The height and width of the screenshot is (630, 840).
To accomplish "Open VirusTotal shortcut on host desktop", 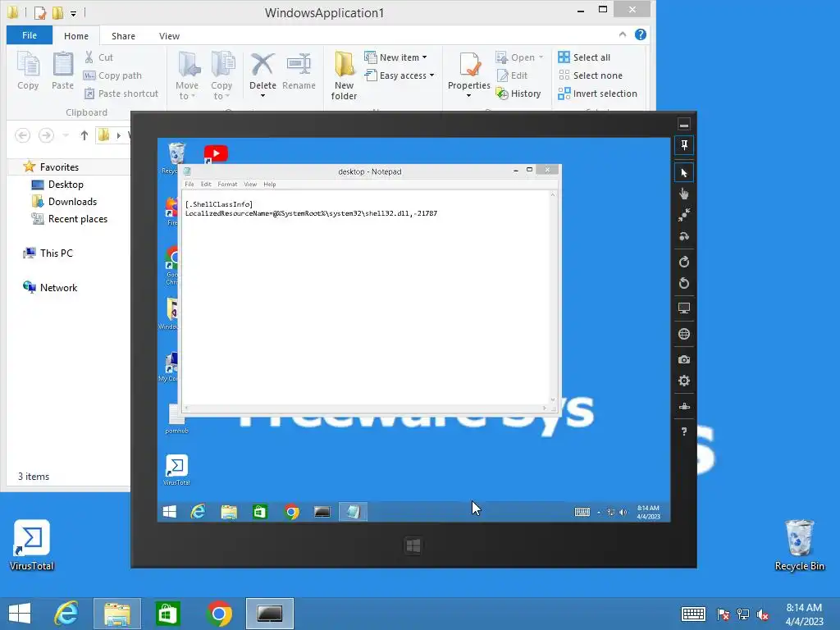I will [32, 545].
